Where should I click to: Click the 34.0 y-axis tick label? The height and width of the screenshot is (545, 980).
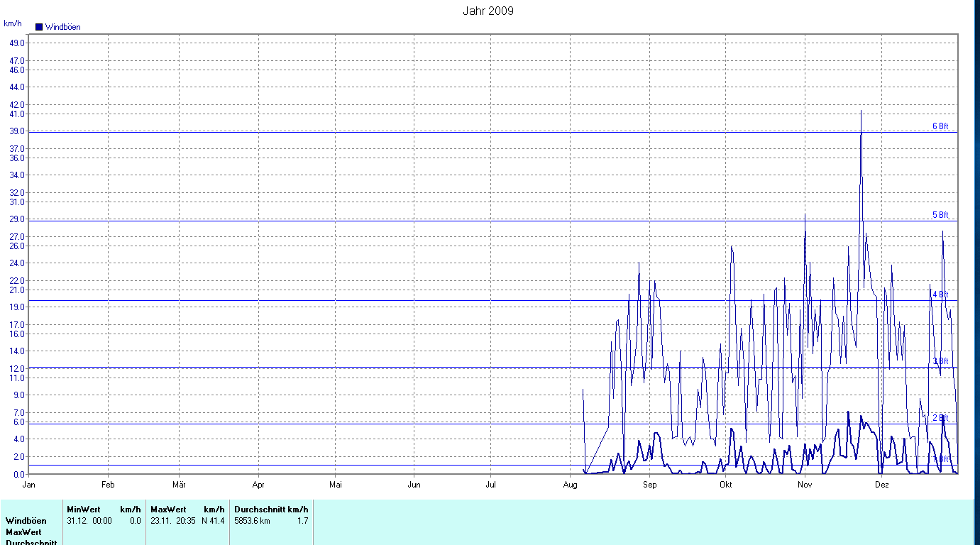[x=18, y=175]
